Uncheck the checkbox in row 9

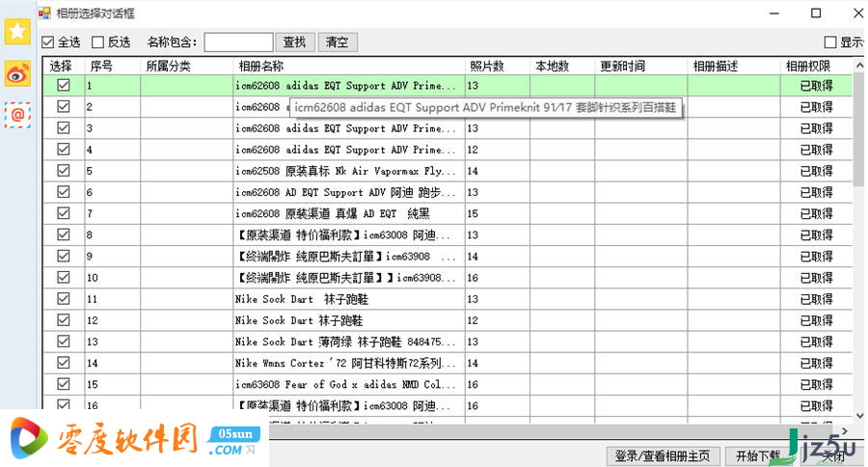(x=64, y=256)
